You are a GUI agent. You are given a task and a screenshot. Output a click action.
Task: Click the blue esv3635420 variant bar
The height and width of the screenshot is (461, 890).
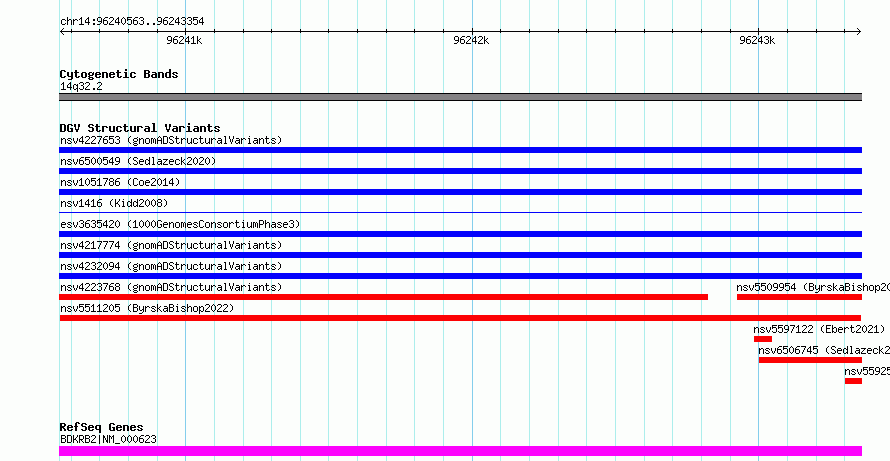coord(460,234)
